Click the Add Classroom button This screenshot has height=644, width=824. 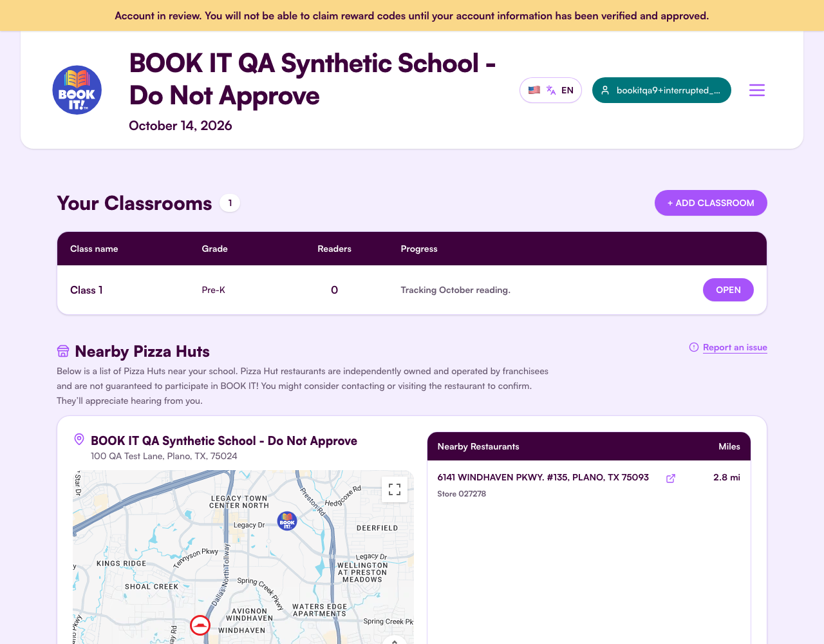click(x=711, y=203)
